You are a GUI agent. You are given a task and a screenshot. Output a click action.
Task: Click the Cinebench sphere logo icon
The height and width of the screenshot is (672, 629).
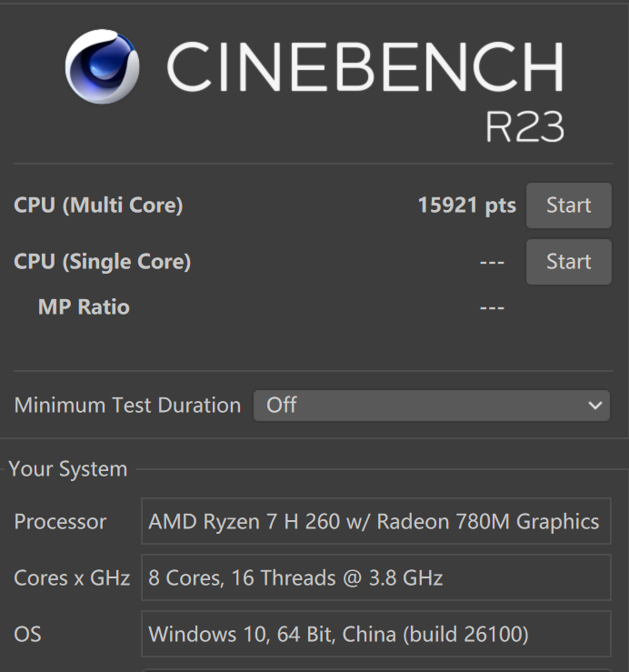pyautogui.click(x=103, y=67)
